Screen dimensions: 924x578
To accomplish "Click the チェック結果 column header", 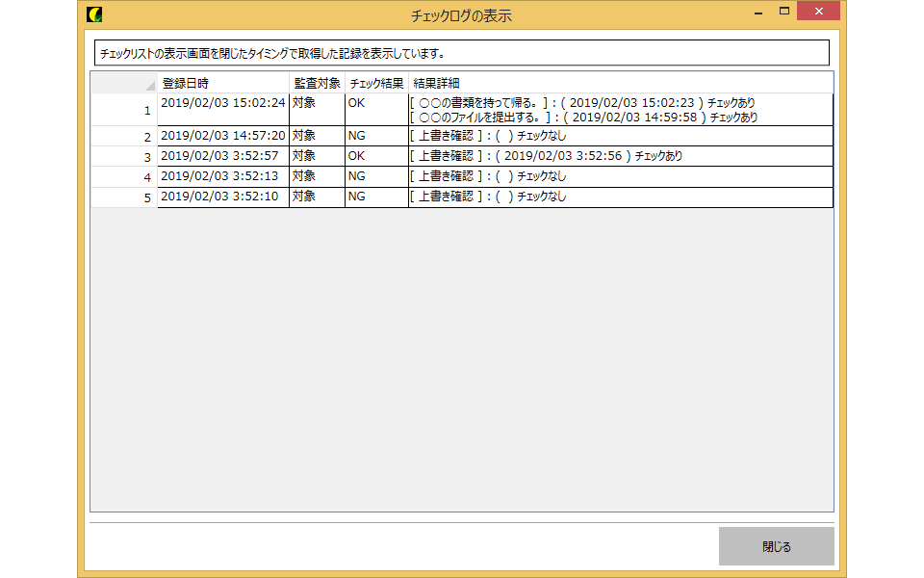I will (x=375, y=83).
